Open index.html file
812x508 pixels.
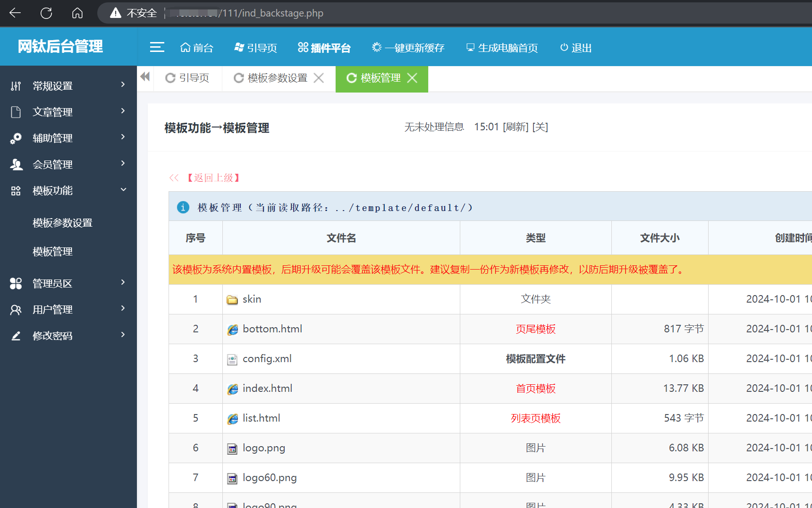268,388
